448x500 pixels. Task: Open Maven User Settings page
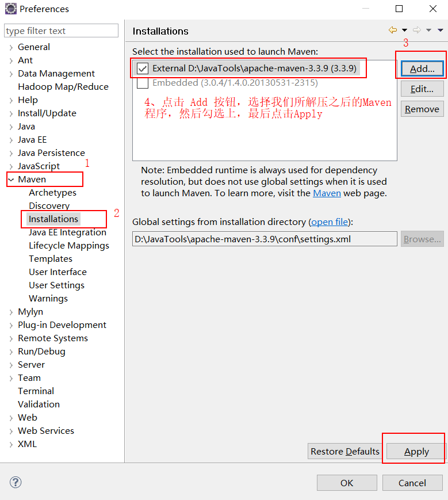click(x=56, y=285)
